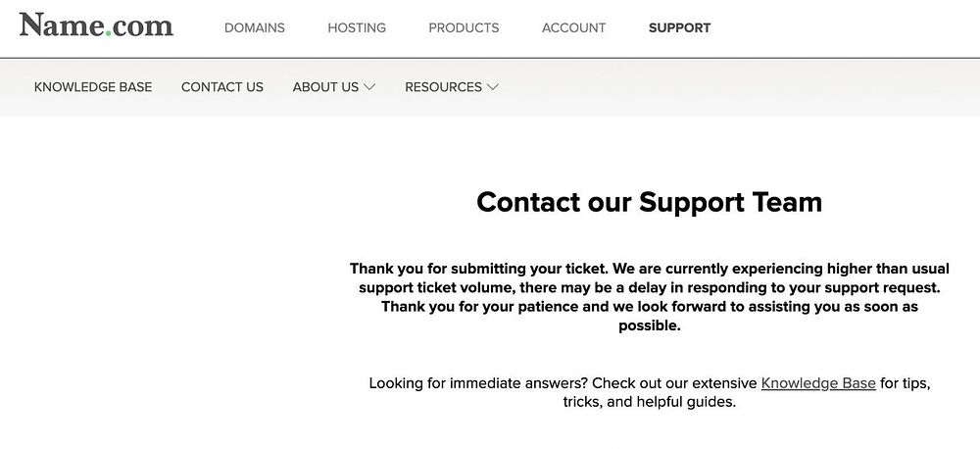Image resolution: width=980 pixels, height=449 pixels.
Task: Go to the Products menu item
Action: [464, 27]
